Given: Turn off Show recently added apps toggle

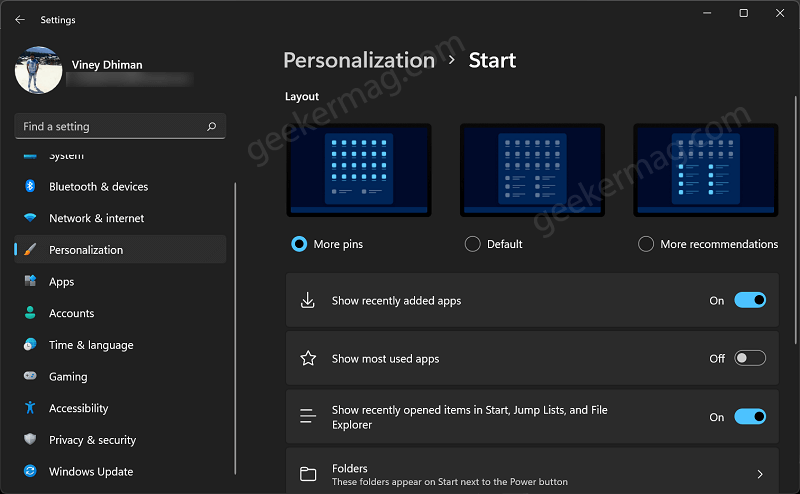Looking at the screenshot, I should pos(750,300).
